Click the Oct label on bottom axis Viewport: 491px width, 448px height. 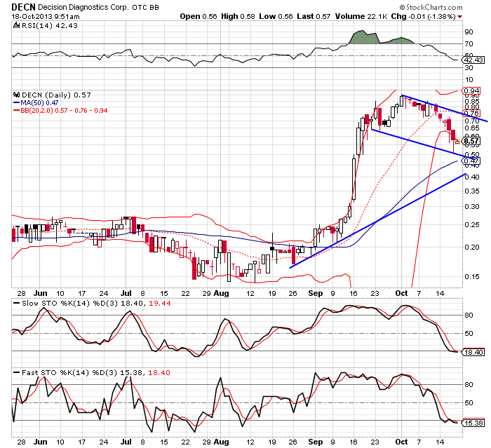click(401, 442)
